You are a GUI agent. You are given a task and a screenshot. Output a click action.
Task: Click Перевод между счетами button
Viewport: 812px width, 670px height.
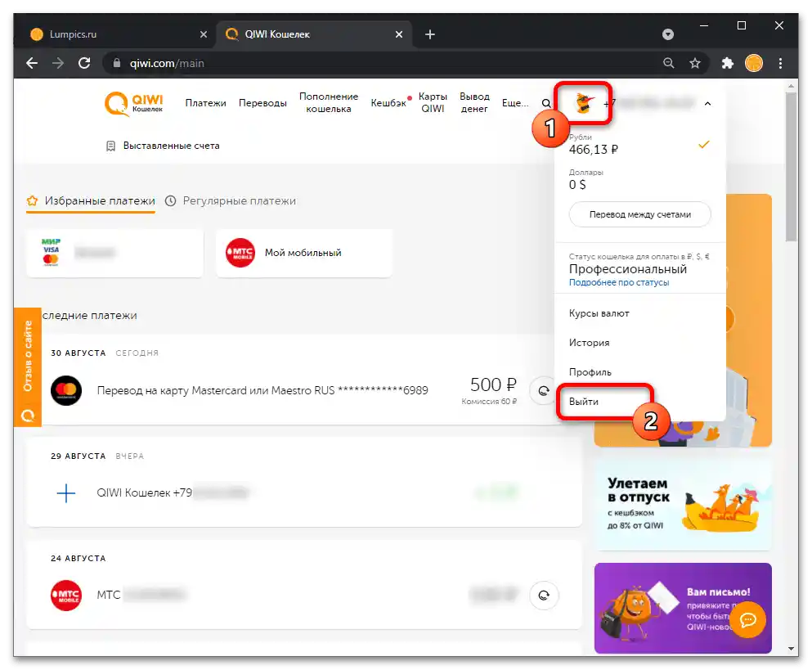point(639,214)
